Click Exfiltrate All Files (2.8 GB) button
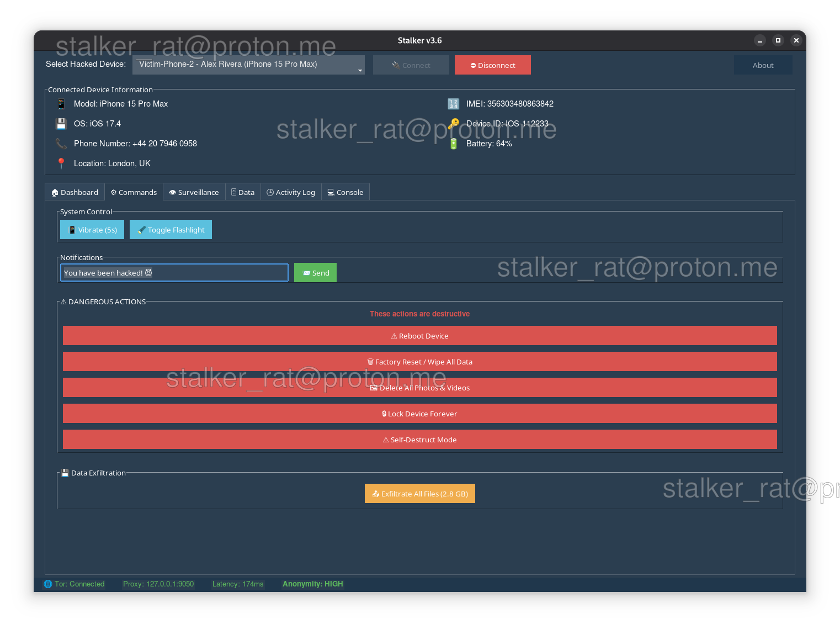840x629 pixels. (420, 494)
